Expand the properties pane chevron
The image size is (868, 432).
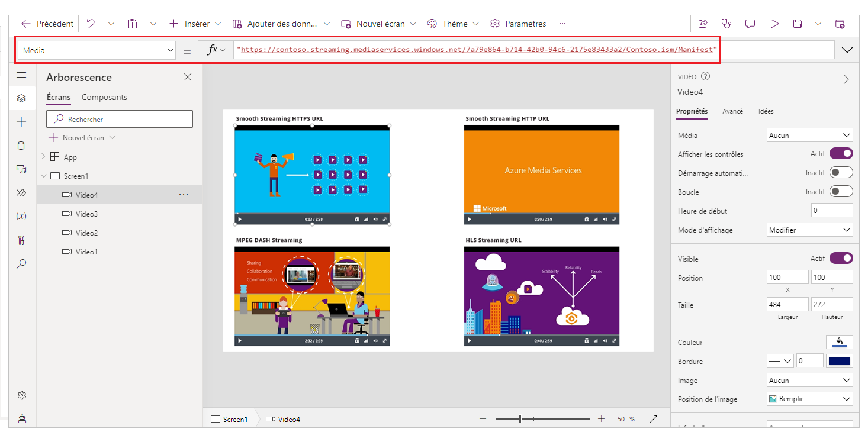click(x=846, y=79)
